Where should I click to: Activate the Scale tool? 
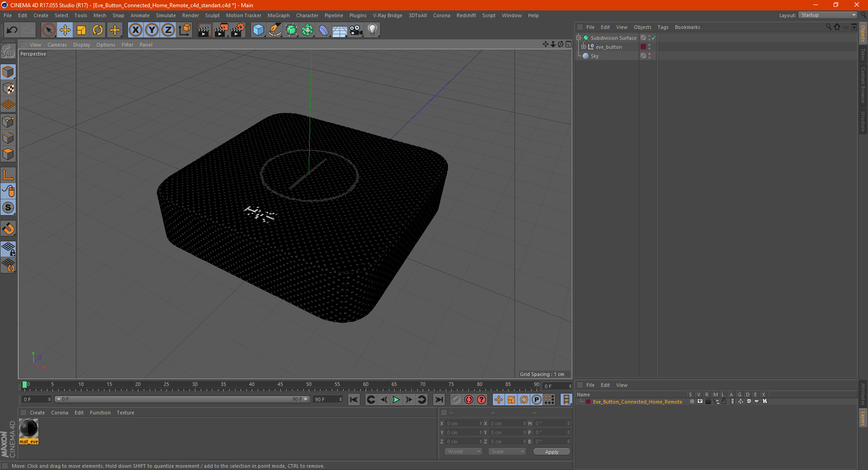point(81,30)
